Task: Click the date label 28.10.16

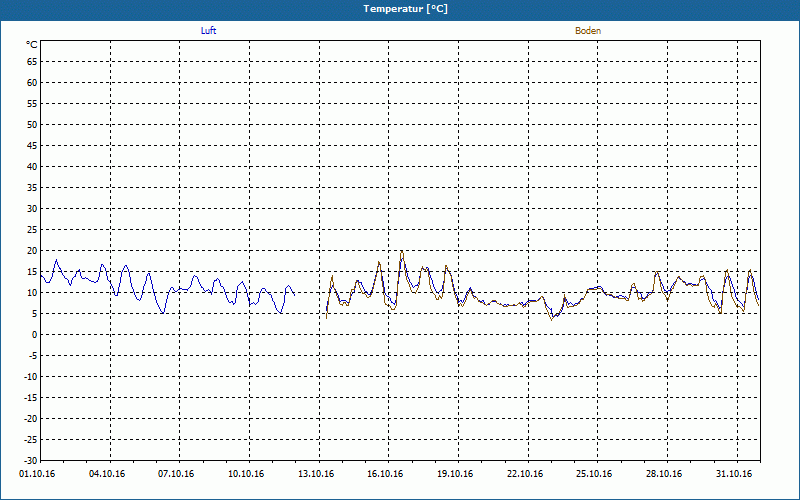Action: point(664,474)
